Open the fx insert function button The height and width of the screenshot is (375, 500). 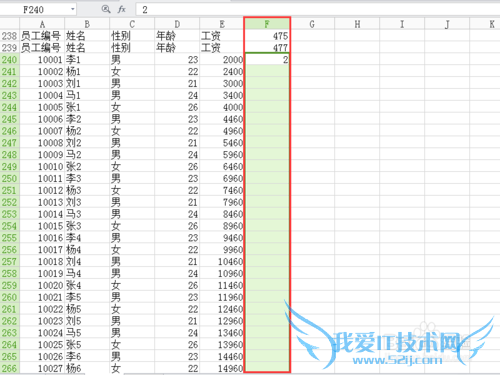point(121,9)
